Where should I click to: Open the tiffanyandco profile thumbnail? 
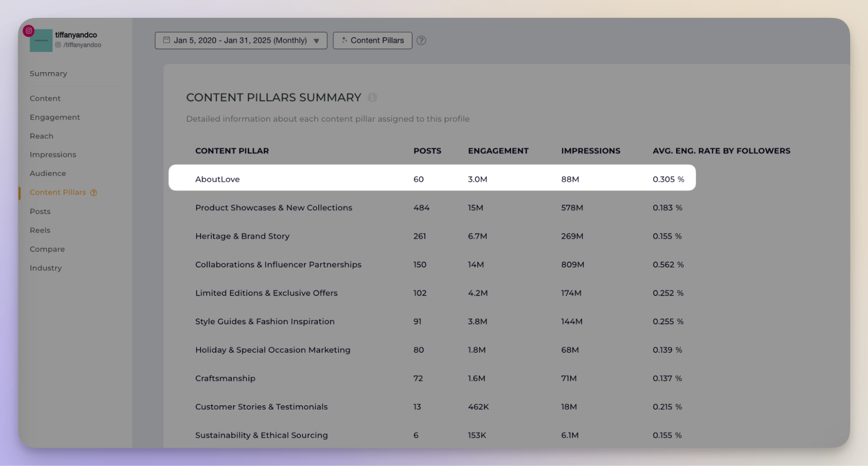pos(41,40)
